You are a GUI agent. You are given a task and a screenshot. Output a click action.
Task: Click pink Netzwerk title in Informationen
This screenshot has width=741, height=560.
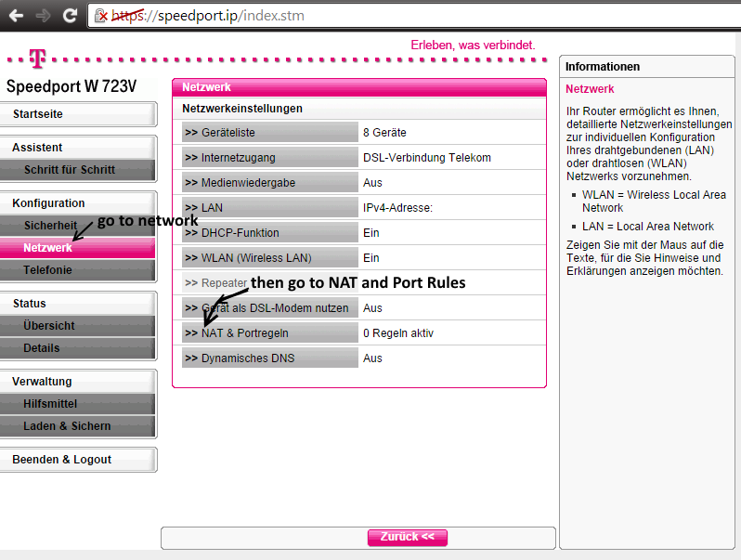(590, 89)
